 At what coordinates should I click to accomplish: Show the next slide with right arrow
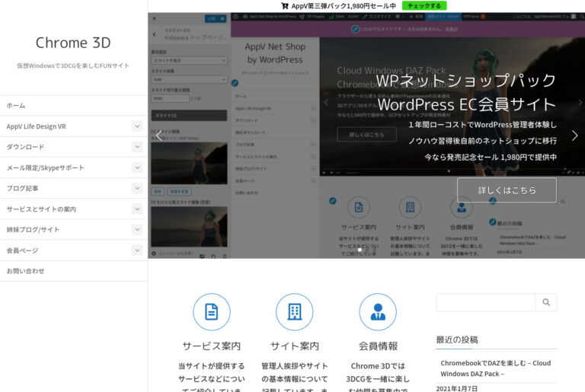click(574, 135)
